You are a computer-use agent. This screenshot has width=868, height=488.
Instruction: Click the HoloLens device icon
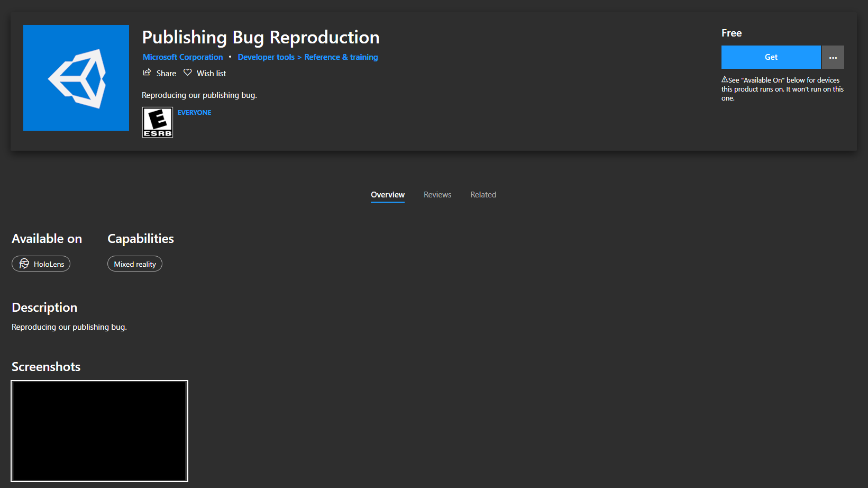[24, 264]
